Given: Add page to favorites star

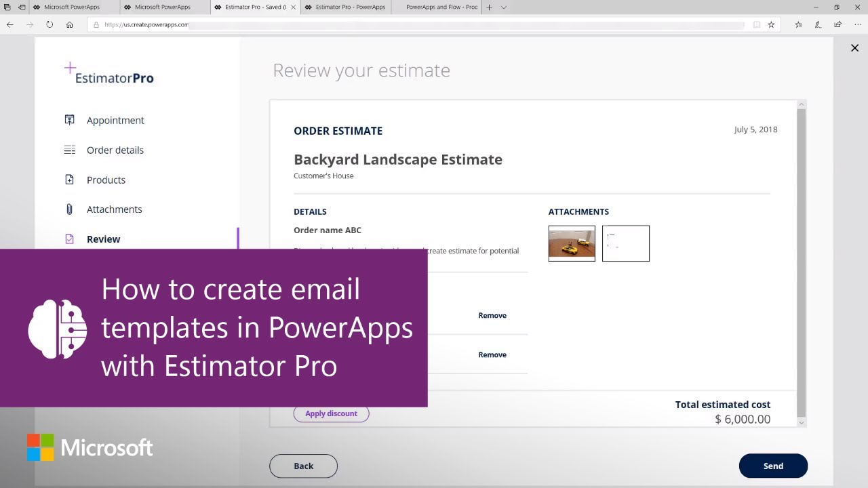Looking at the screenshot, I should point(771,24).
